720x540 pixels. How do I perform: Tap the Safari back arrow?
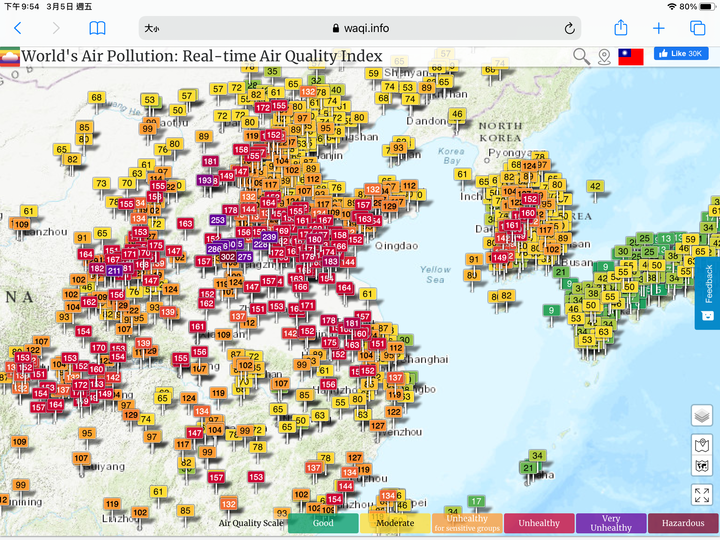18,28
